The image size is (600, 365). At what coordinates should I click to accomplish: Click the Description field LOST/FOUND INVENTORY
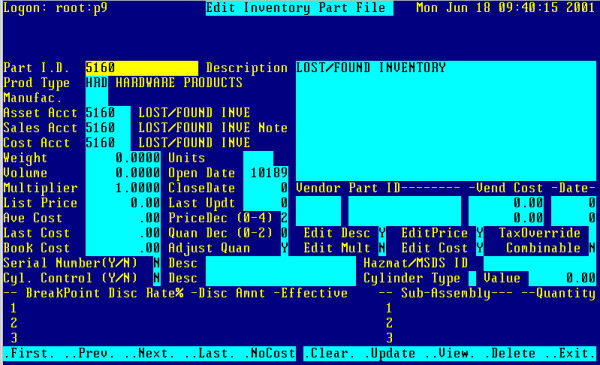point(446,68)
